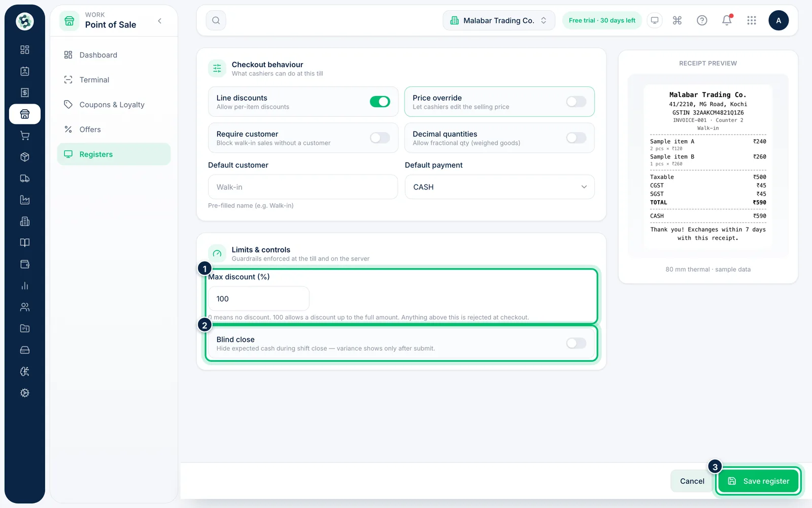812x508 pixels.
Task: Open the bar-chart reports icon in left rail
Action: [24, 285]
